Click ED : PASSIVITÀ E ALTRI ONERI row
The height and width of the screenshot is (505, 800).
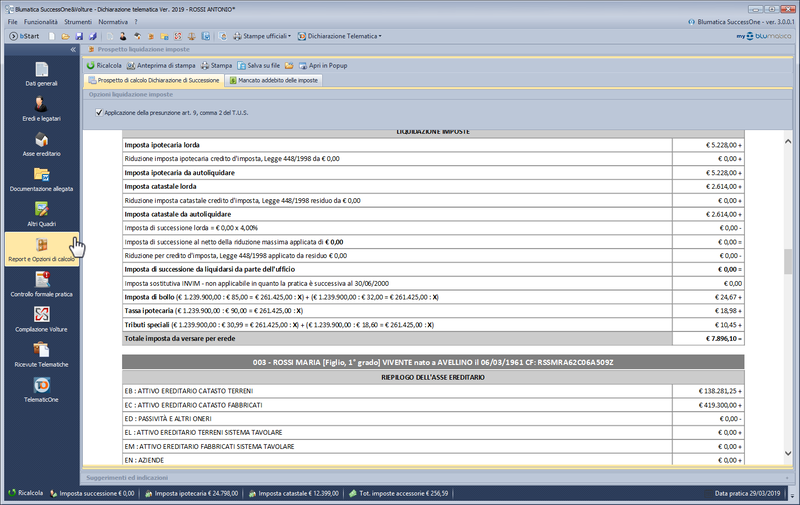[433, 419]
